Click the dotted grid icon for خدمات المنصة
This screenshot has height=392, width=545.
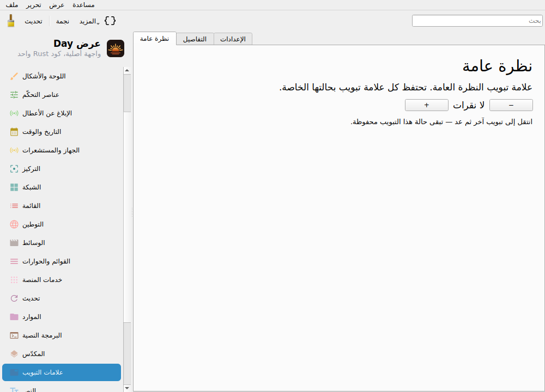[x=14, y=280]
